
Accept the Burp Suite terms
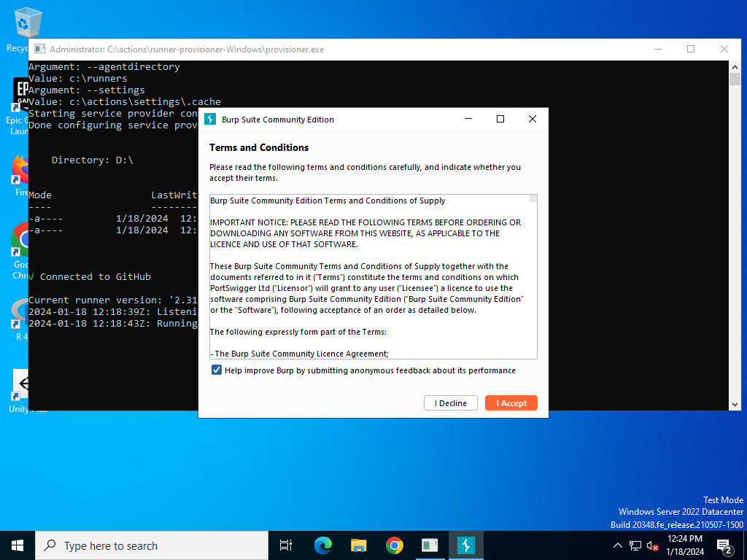click(x=511, y=402)
